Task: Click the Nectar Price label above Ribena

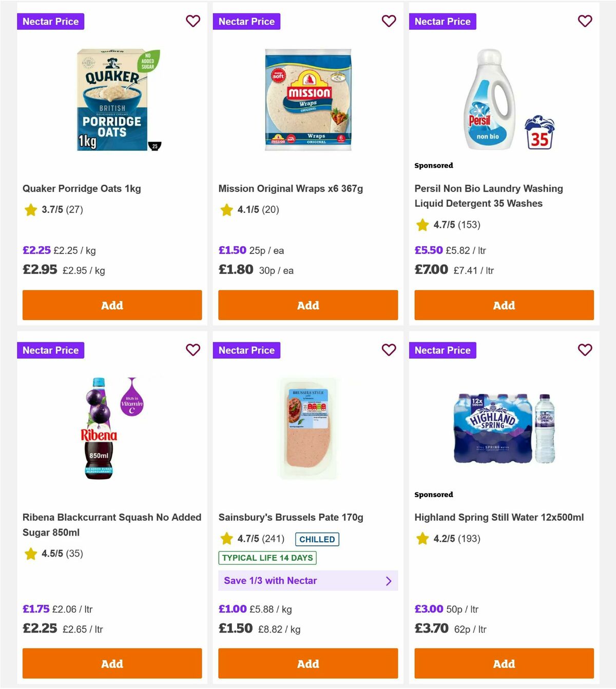Action: (x=50, y=350)
